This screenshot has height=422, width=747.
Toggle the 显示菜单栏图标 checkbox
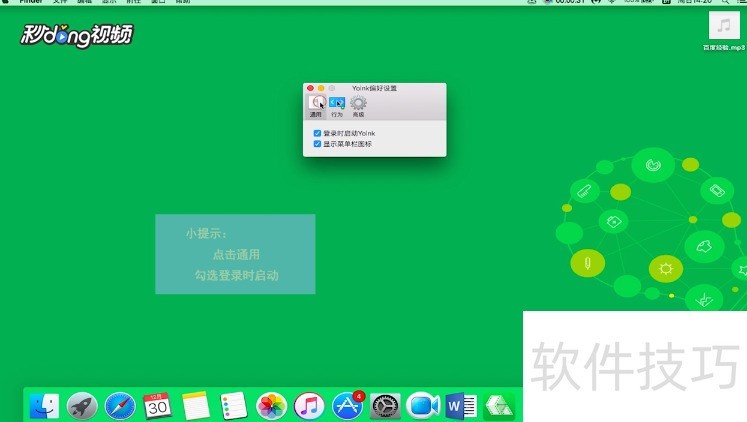click(317, 144)
